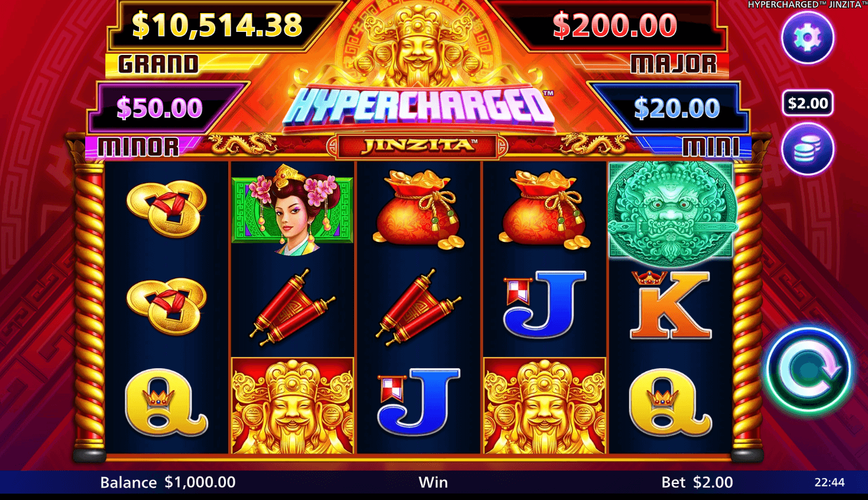Select the $2.00 bet value box
This screenshot has width=868, height=500.
(x=808, y=103)
